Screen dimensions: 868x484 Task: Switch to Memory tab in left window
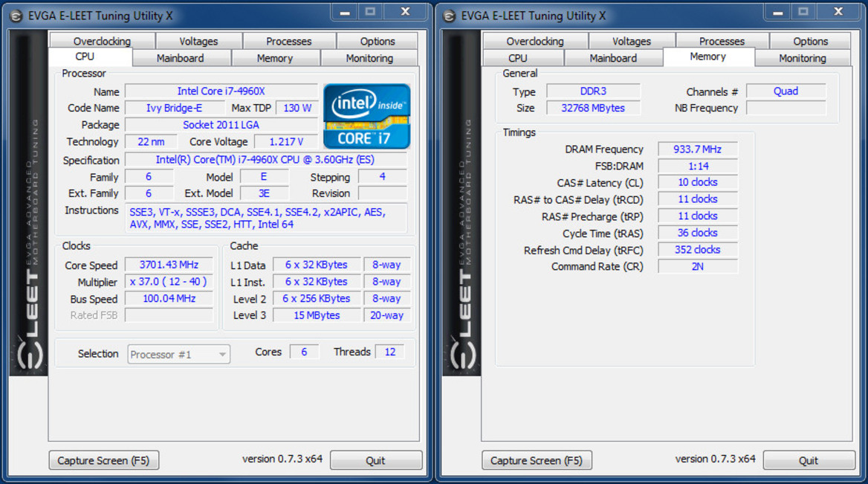[x=274, y=58]
